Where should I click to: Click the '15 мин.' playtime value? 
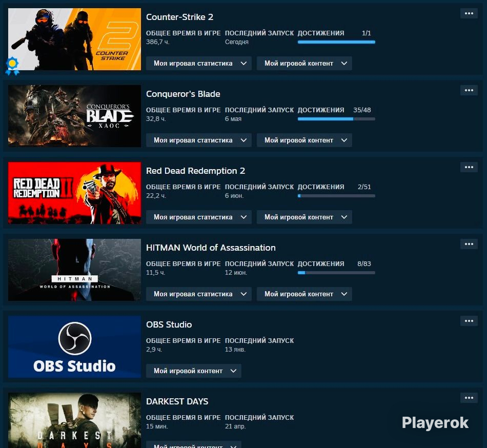[157, 426]
